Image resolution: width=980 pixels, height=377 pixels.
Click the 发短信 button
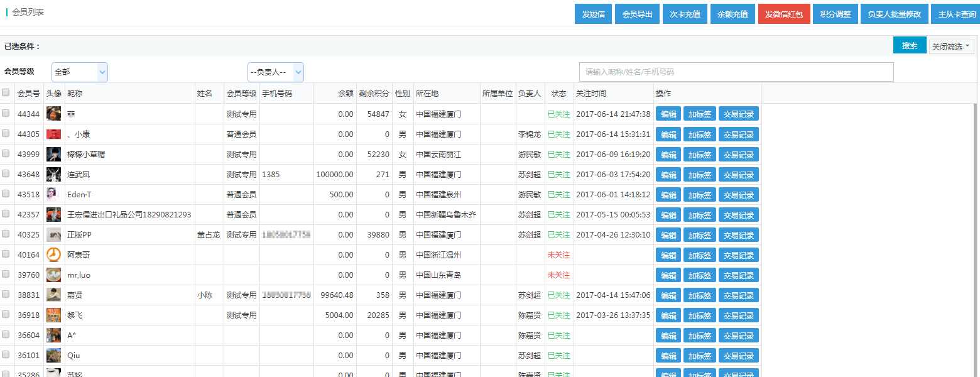tap(593, 14)
